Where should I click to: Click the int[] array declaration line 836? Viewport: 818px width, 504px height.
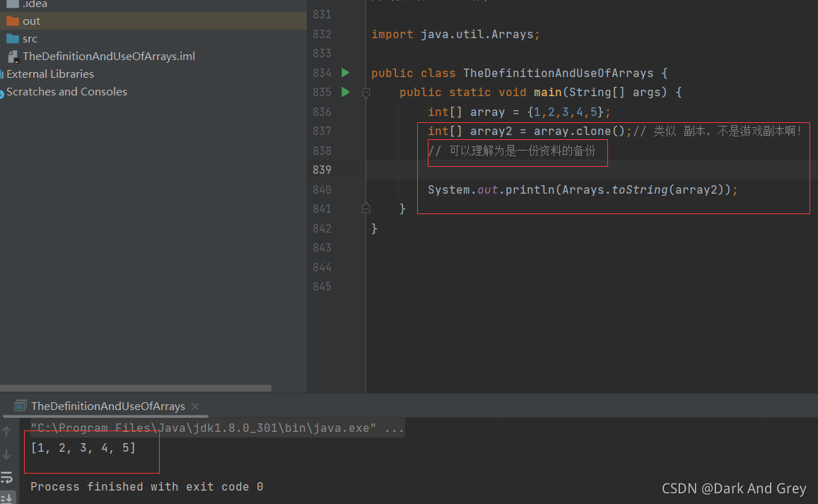[x=519, y=112]
